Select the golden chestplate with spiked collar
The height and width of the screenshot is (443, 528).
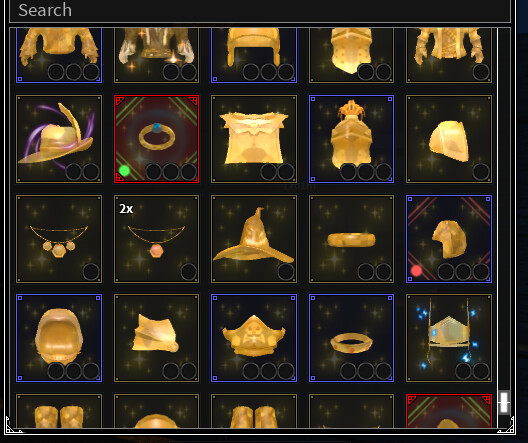point(254,139)
